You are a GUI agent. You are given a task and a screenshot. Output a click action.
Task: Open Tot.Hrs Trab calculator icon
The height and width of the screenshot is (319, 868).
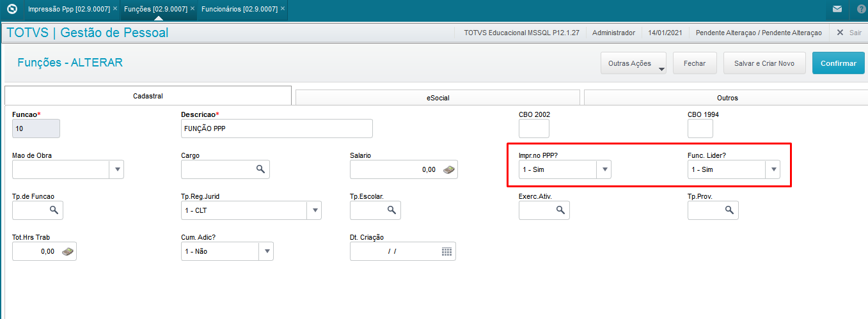point(67,251)
